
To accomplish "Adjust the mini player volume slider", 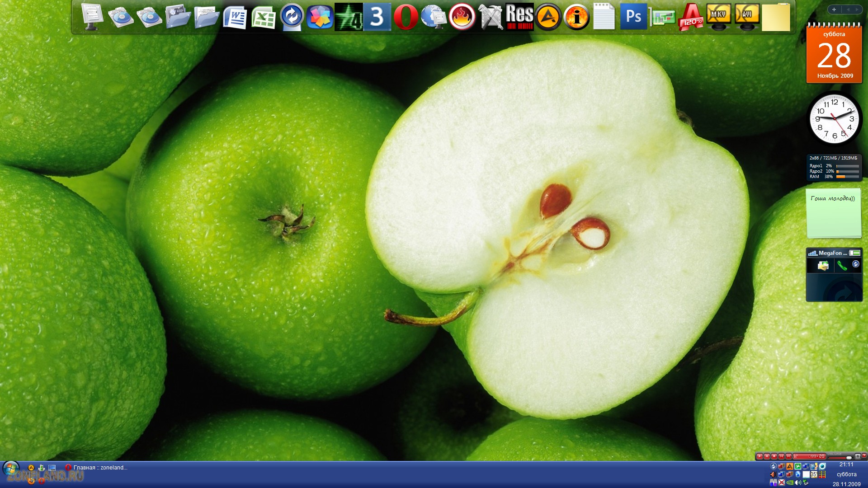I will 840,458.
